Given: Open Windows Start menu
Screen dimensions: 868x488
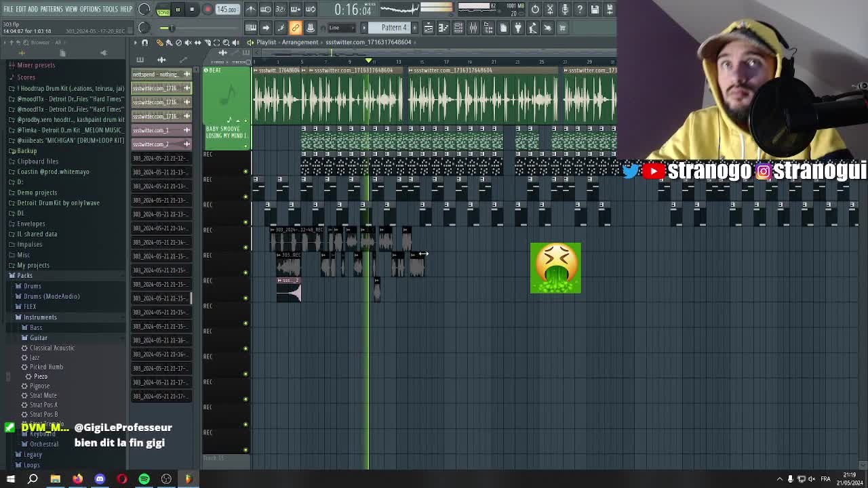Looking at the screenshot, I should pos(11,479).
